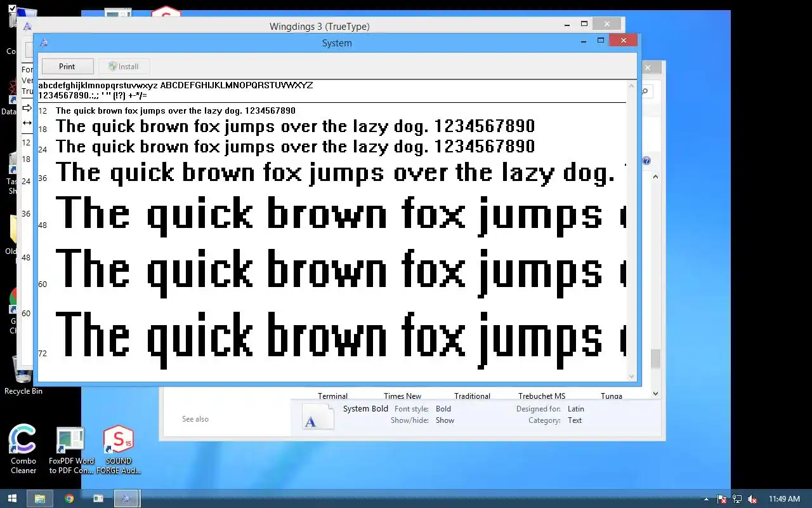Close the Wingdings 3 (TrueType) window

[x=607, y=24]
